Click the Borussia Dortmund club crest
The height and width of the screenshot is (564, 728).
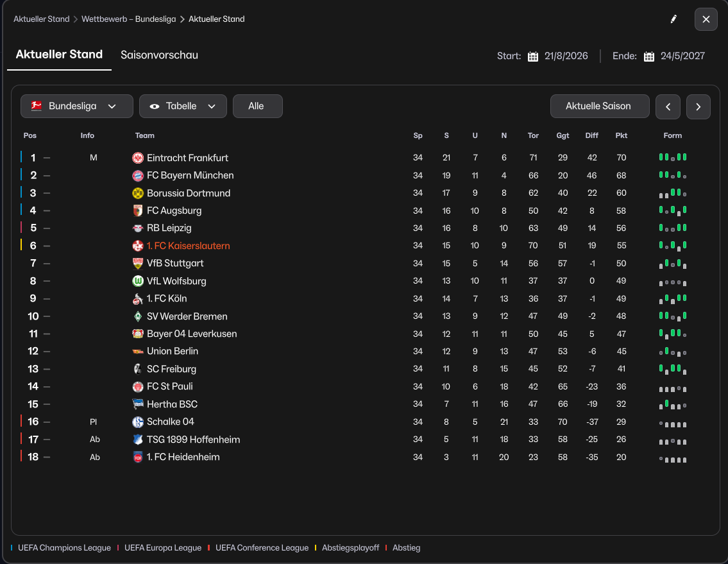click(138, 193)
